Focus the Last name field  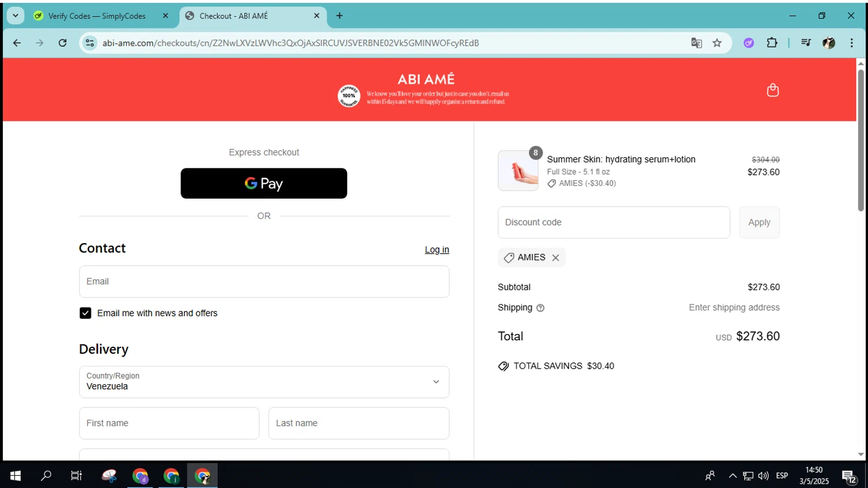click(359, 423)
